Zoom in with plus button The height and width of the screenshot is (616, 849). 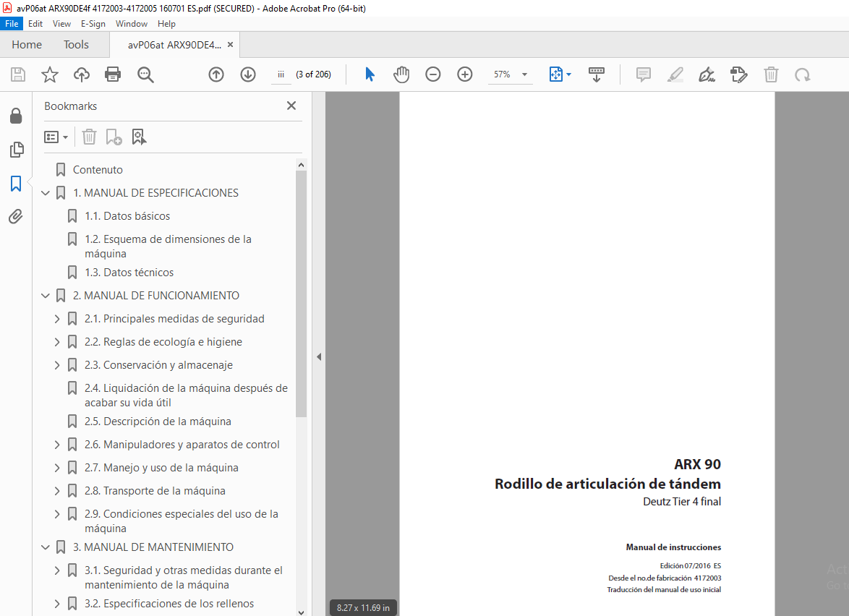[464, 74]
